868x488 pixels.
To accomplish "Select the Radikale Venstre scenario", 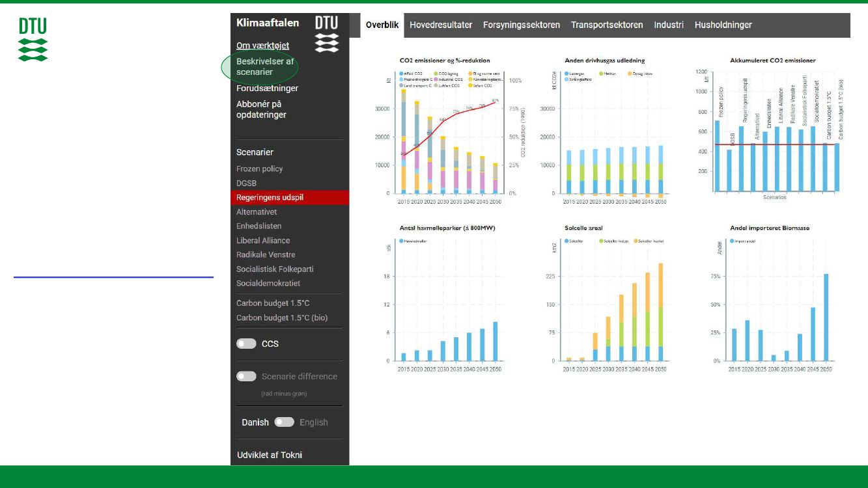I will (266, 254).
